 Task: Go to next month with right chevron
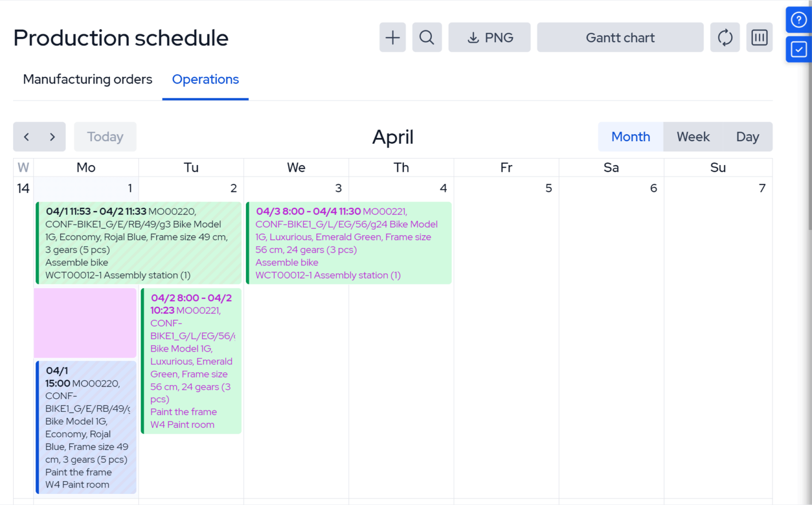click(52, 137)
